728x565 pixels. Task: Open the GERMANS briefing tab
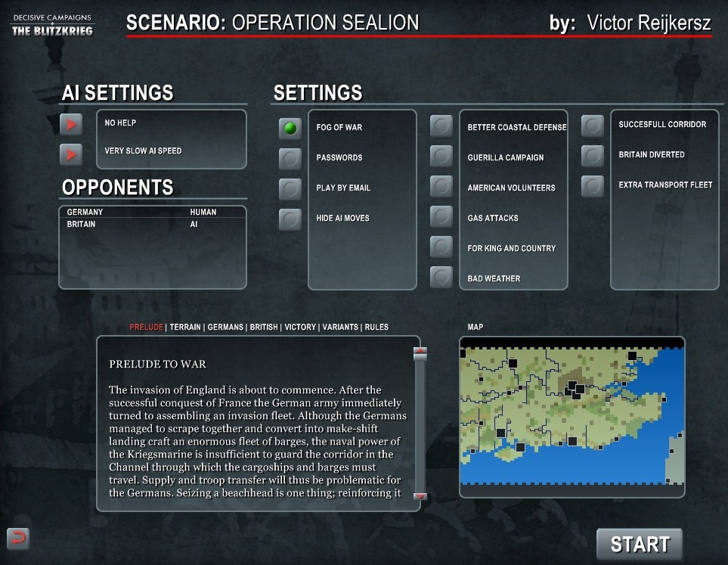(225, 327)
